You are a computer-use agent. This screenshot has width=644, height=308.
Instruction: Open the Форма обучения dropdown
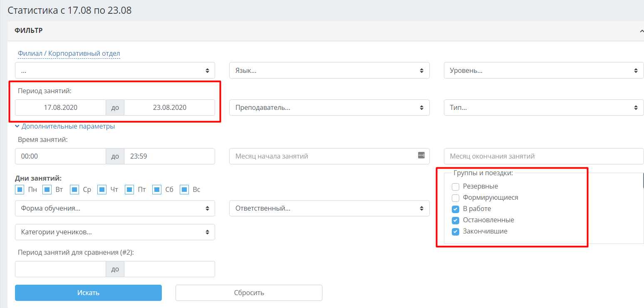tap(115, 209)
